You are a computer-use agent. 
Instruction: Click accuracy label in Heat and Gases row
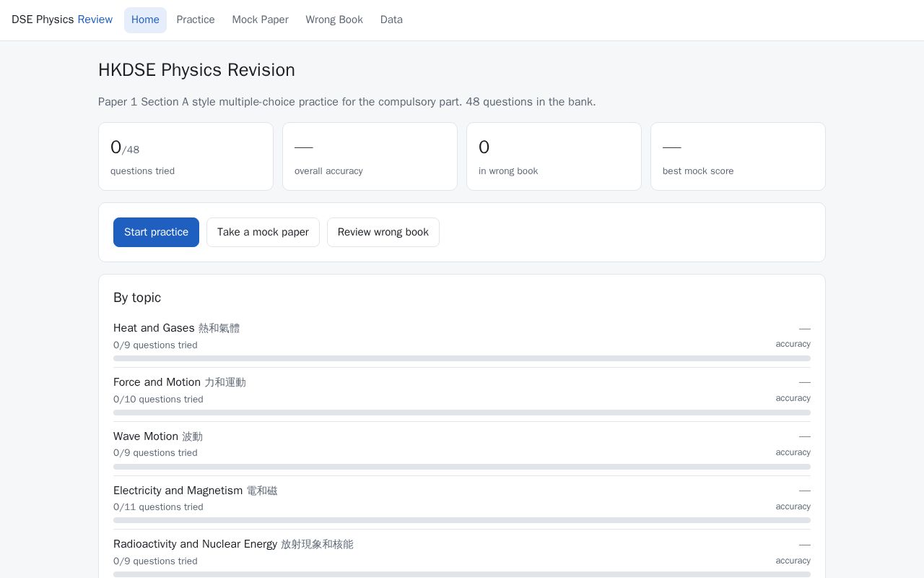tap(793, 344)
